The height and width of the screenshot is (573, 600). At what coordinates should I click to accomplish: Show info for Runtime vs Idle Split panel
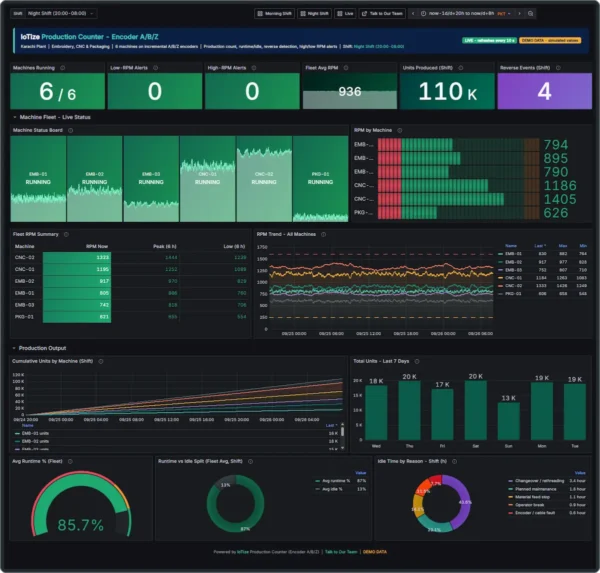251,461
